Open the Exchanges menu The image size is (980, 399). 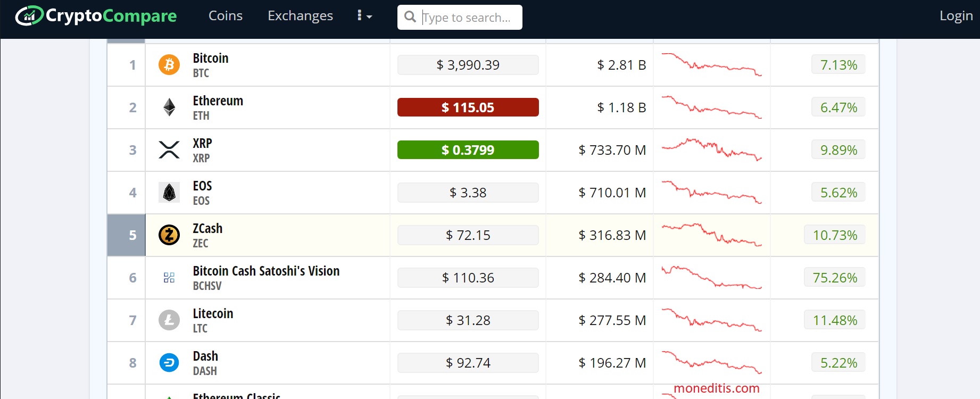click(300, 16)
